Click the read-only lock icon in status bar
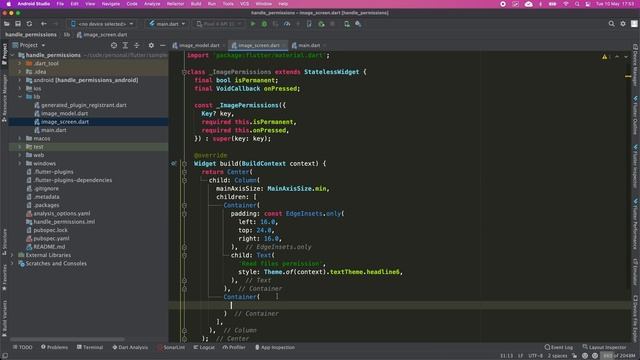 point(575,356)
